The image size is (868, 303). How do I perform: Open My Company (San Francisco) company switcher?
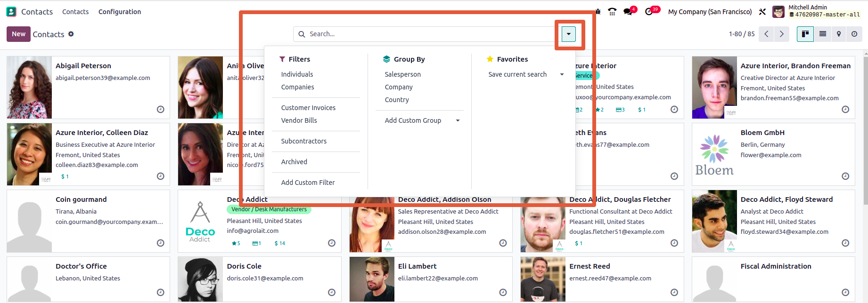[x=710, y=12]
